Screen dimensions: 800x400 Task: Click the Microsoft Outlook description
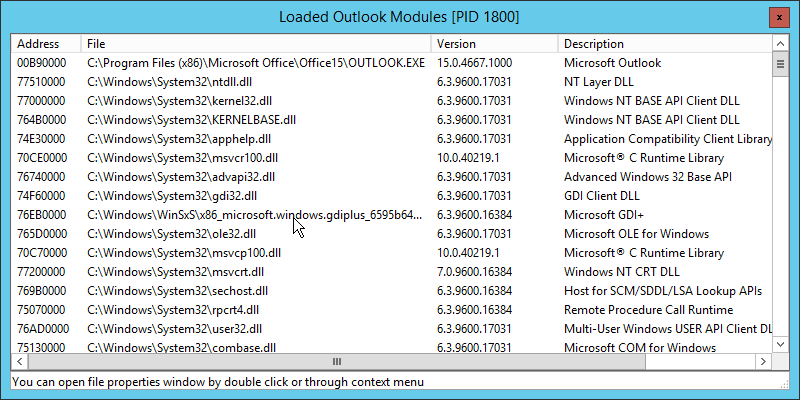click(x=612, y=63)
